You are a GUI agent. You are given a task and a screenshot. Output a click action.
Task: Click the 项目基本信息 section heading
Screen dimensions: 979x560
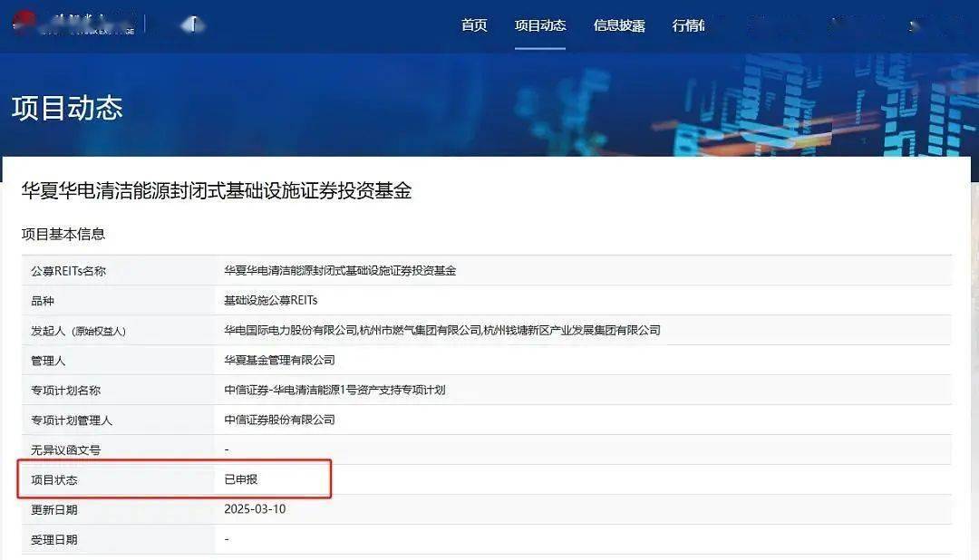[63, 234]
